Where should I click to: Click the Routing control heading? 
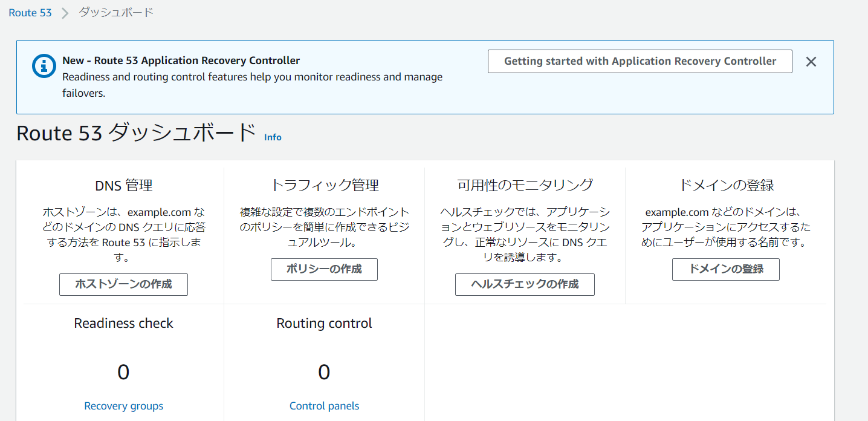tap(325, 324)
